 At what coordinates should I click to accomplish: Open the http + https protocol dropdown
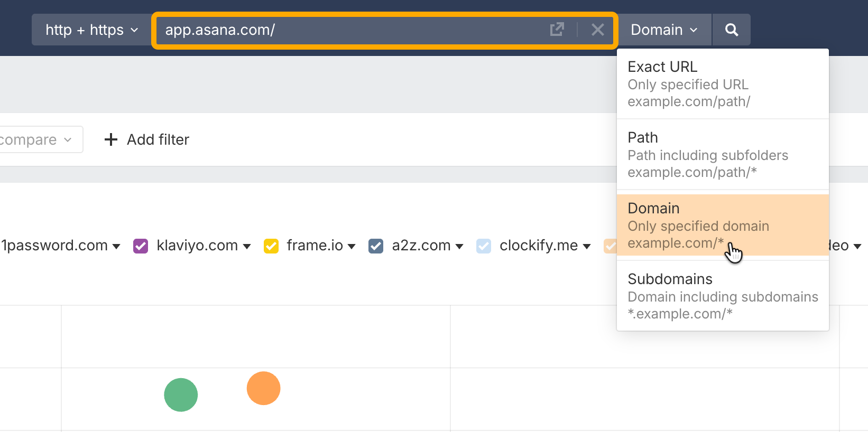click(92, 30)
